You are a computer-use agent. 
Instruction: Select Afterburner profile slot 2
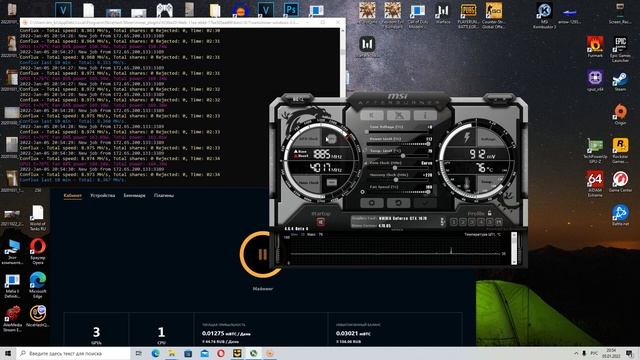click(463, 222)
